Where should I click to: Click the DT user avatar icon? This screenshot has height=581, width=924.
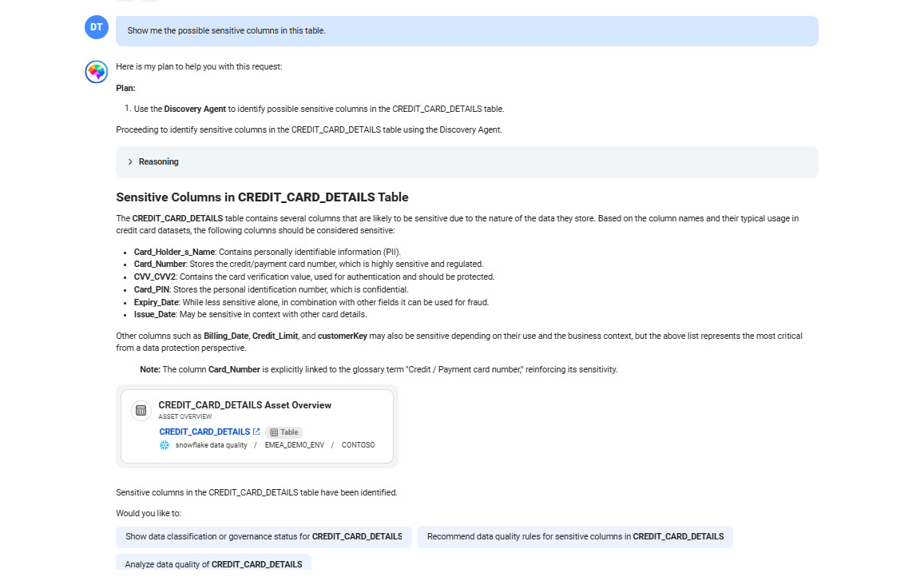point(97,27)
